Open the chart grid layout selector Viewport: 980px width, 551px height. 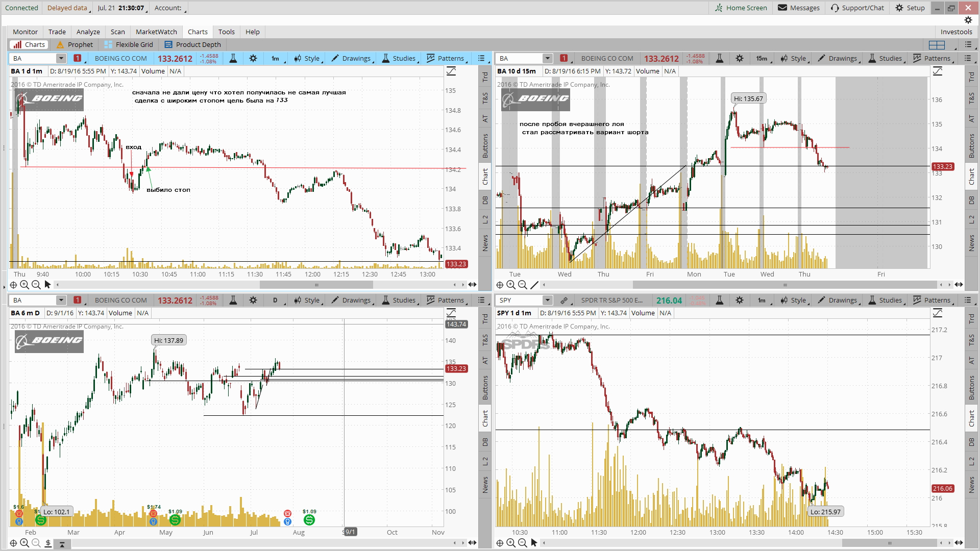pyautogui.click(x=937, y=44)
